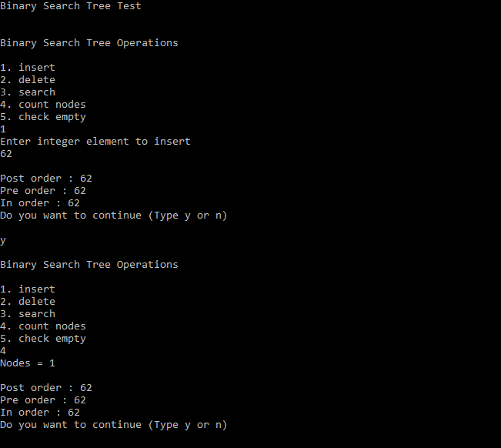Click the typed 'y' response line
501x448 pixels.
3,241
